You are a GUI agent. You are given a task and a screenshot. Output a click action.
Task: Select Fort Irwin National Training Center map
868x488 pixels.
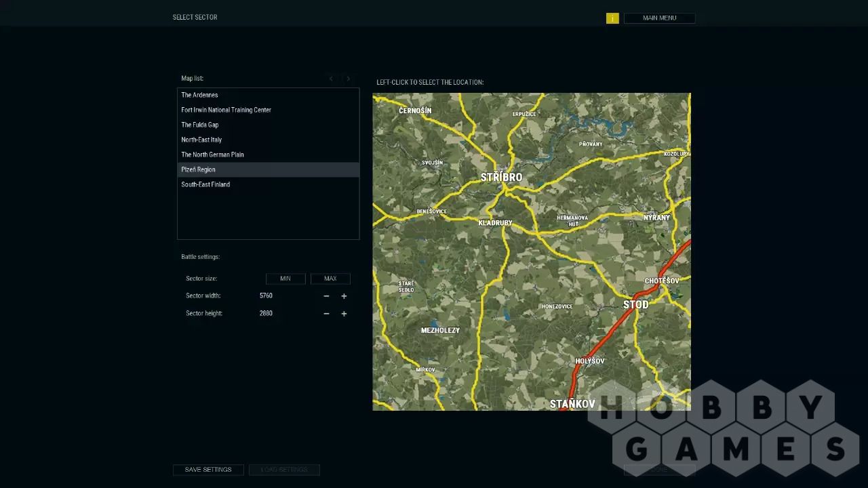click(269, 110)
